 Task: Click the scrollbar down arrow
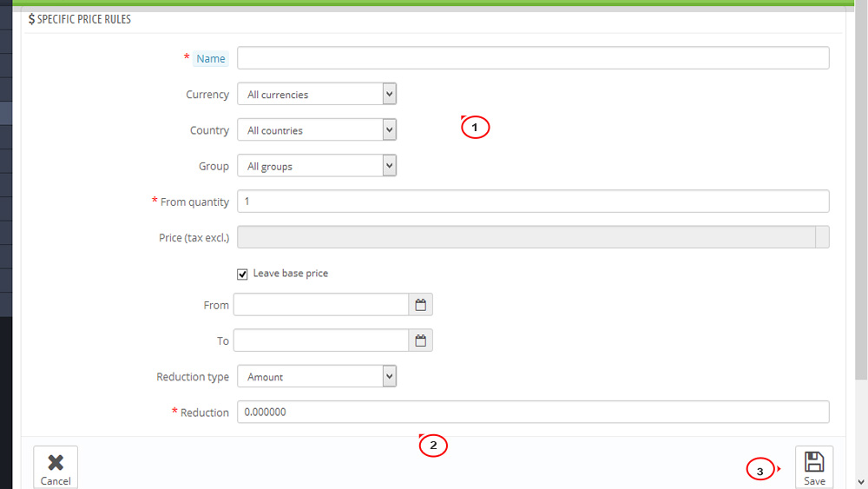click(x=861, y=482)
